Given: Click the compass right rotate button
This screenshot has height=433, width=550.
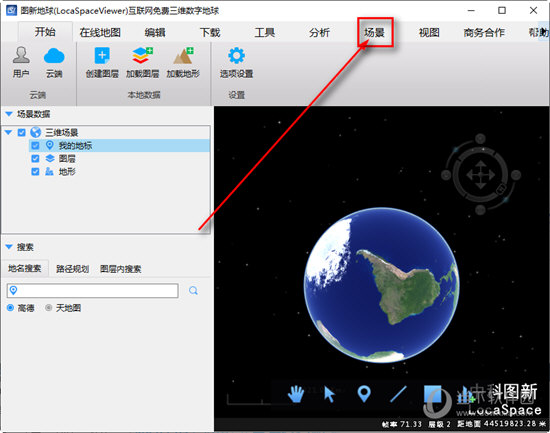Looking at the screenshot, I should (515, 174).
